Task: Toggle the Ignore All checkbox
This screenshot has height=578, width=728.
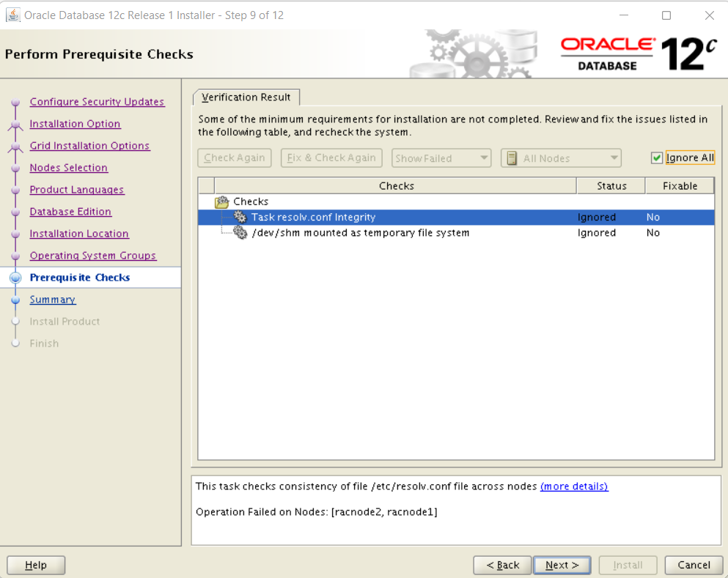Action: pos(656,158)
